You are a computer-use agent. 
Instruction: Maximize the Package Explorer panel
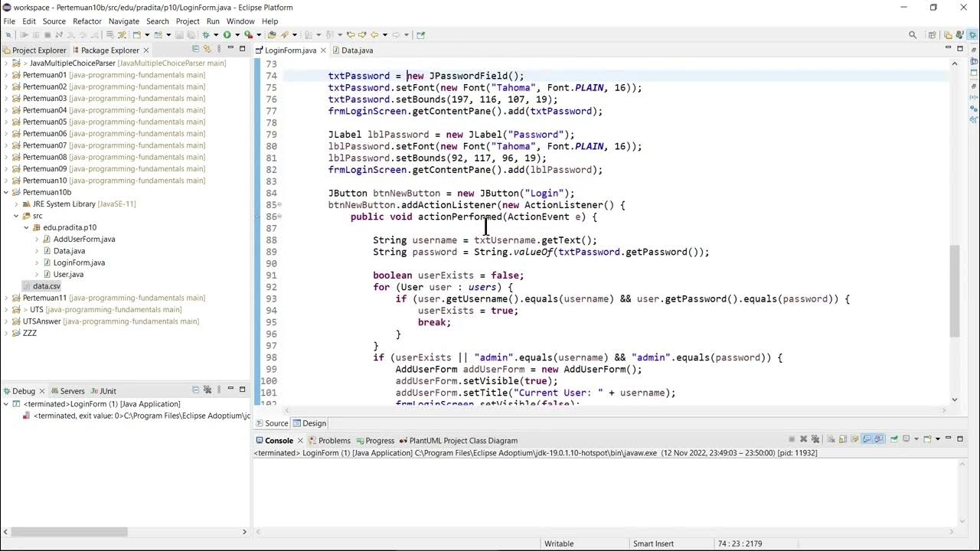(242, 49)
